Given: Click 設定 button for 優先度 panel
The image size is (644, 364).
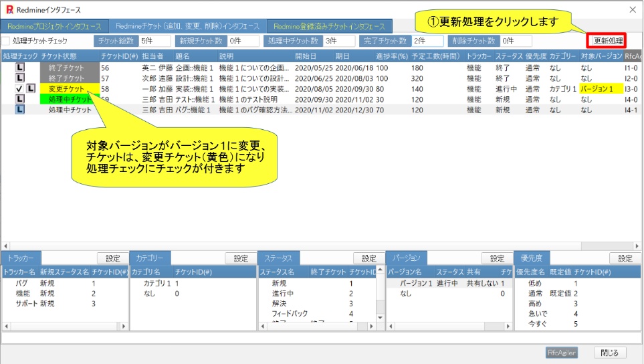Looking at the screenshot, I should (625, 258).
